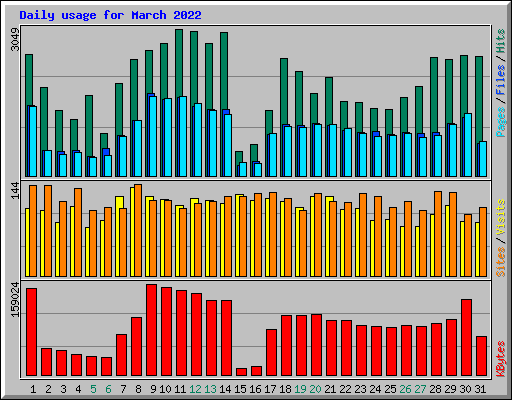Click day label 5 in green

click(x=93, y=389)
